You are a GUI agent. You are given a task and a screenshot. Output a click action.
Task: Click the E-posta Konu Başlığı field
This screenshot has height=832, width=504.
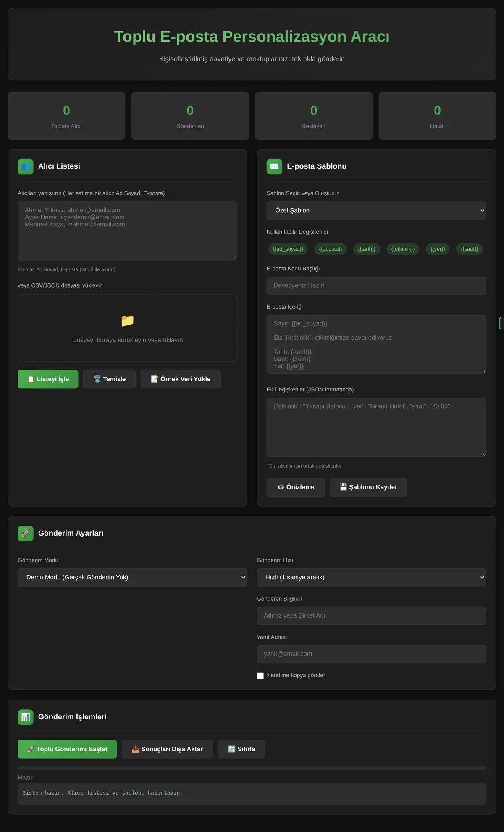376,285
